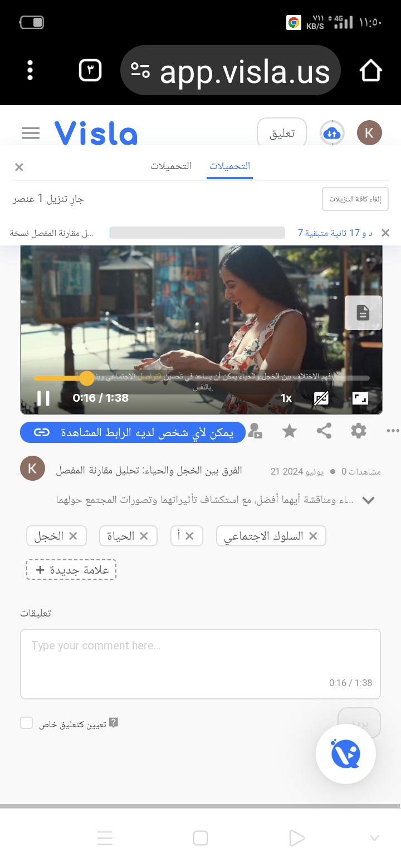
Task: Share the video using share icon
Action: [324, 431]
